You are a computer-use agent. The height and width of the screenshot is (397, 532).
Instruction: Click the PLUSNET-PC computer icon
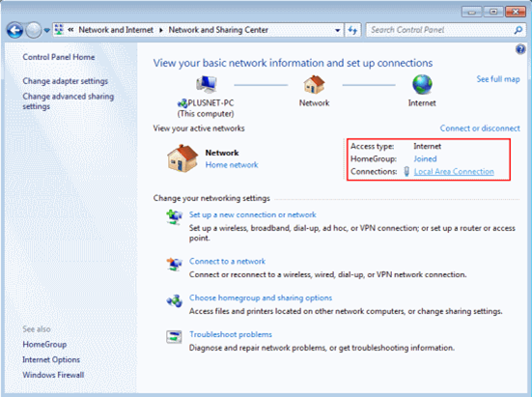[207, 84]
